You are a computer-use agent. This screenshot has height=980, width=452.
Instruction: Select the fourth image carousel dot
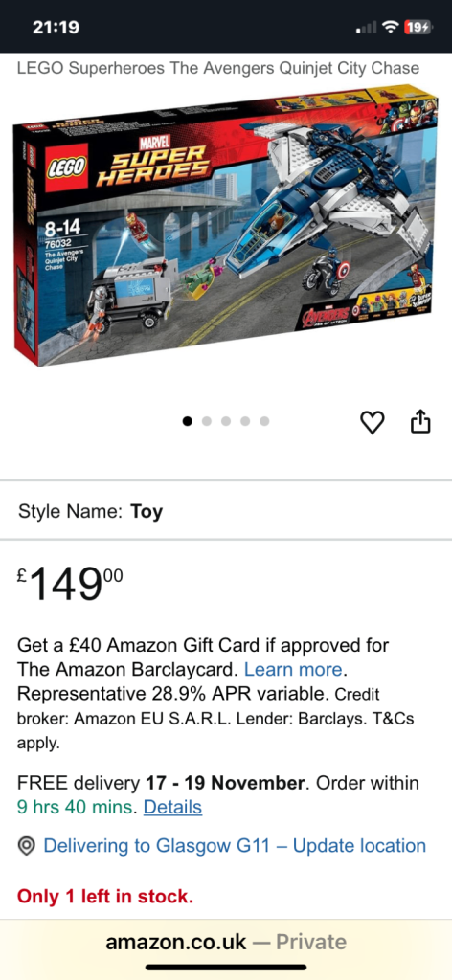pos(245,421)
